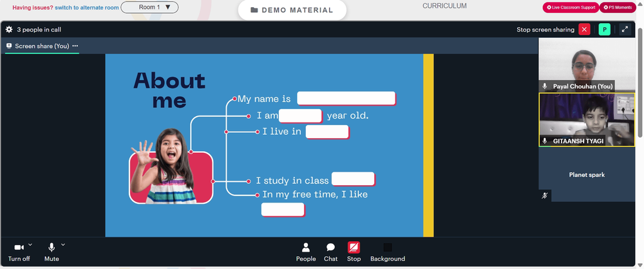Open the Chat panel

tap(330, 252)
